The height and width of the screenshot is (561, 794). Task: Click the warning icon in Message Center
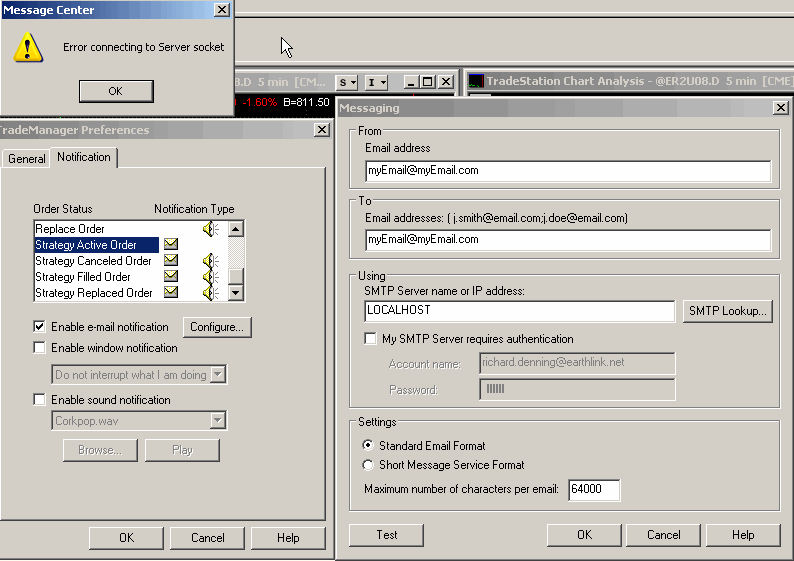tap(28, 48)
